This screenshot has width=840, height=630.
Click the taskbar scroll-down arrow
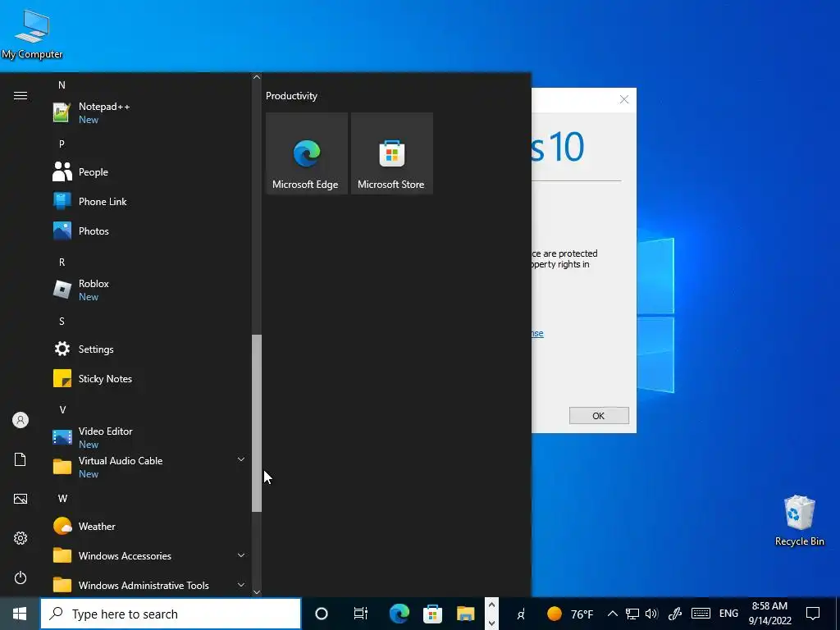click(x=492, y=623)
